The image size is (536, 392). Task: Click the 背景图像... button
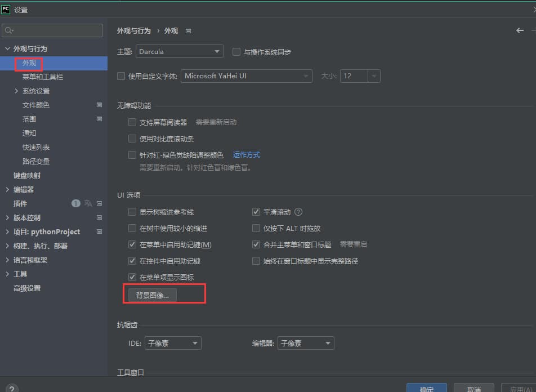click(152, 295)
